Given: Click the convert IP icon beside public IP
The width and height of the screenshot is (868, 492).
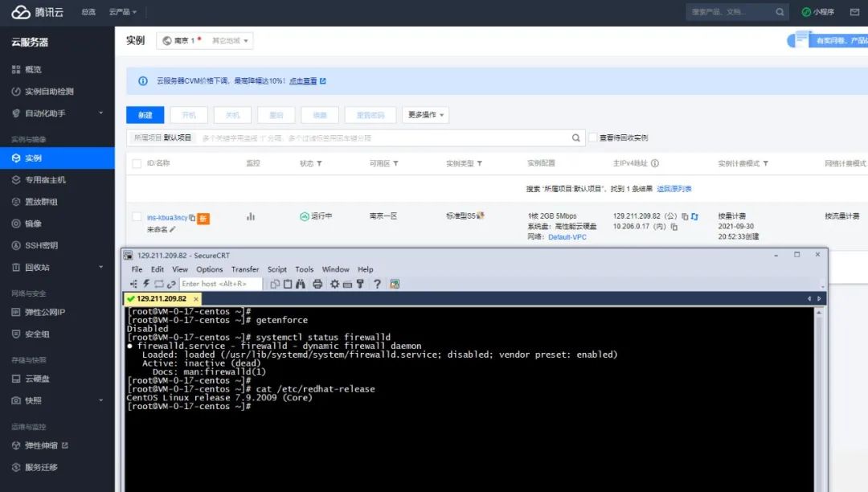Looking at the screenshot, I should (x=694, y=216).
